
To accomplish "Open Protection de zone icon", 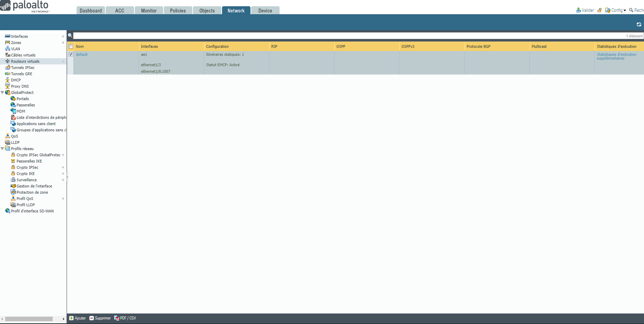I will [13, 192].
